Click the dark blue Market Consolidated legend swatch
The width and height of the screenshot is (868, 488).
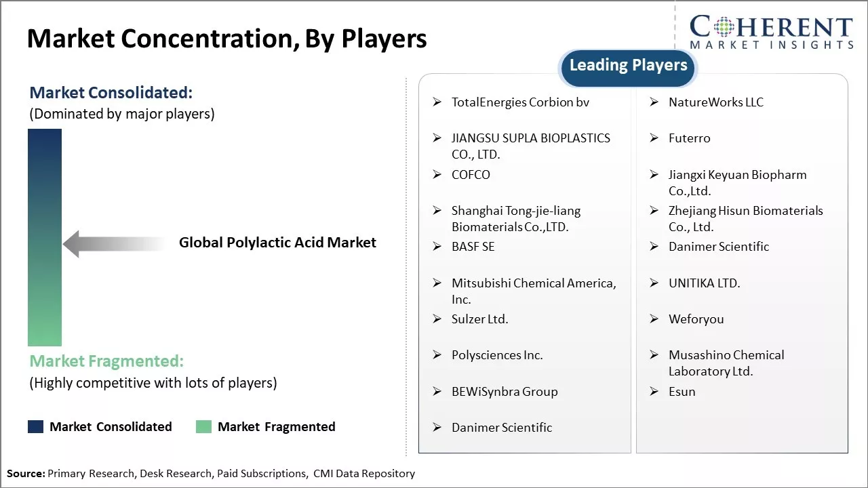[x=35, y=426]
